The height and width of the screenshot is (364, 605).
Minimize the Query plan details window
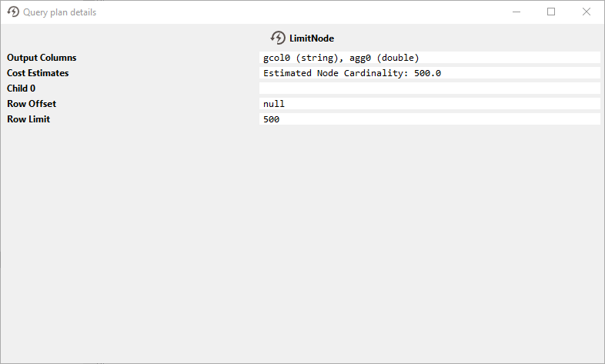[516, 12]
